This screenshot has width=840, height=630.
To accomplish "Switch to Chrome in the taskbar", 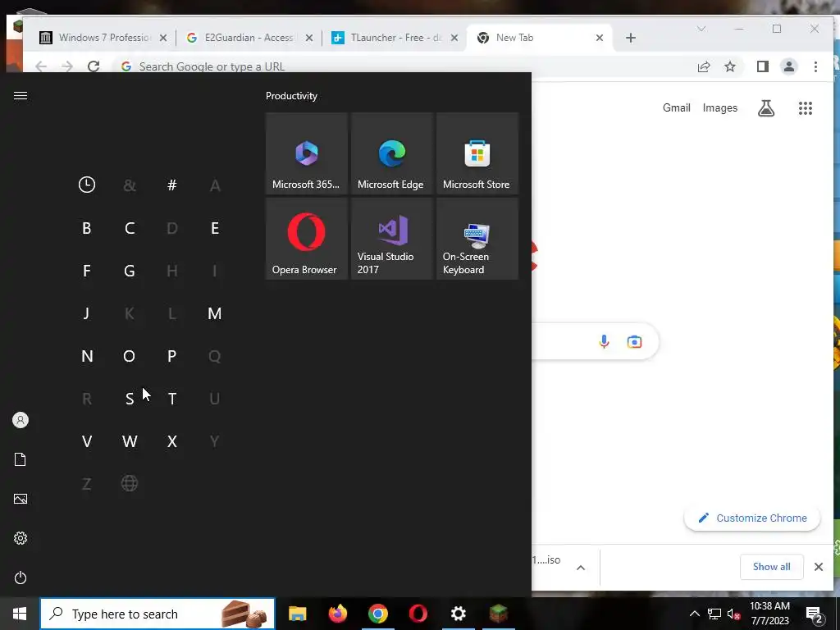I will coord(377,614).
